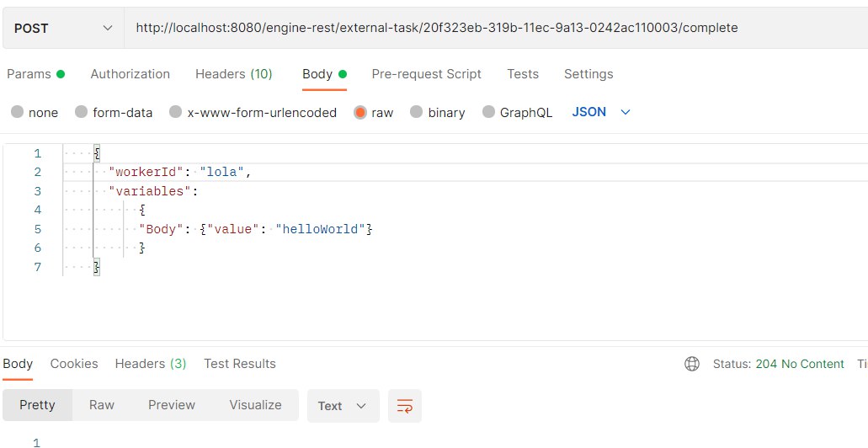Open the Params tab
The width and height of the screenshot is (868, 448).
35,74
